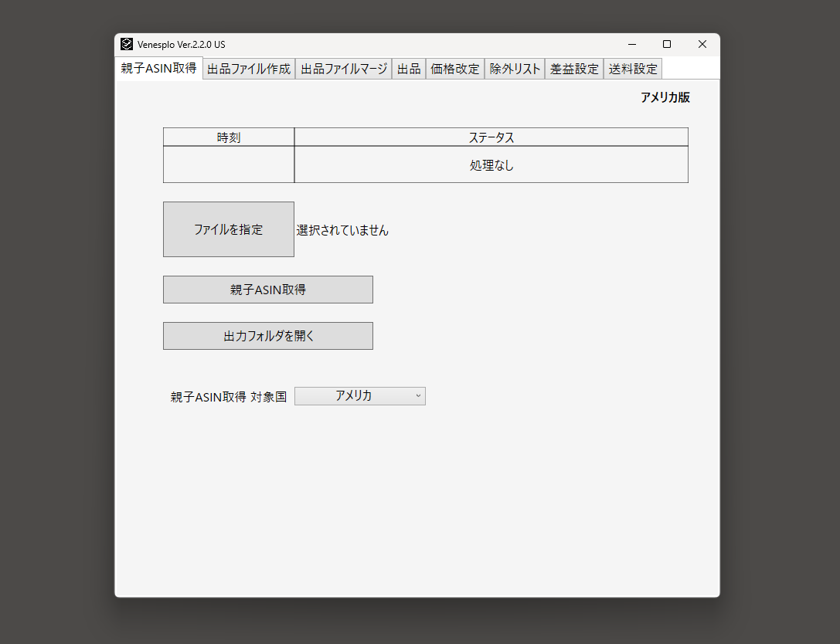
Task: Click the 親子ASIN取得 button below file selector
Action: click(267, 290)
